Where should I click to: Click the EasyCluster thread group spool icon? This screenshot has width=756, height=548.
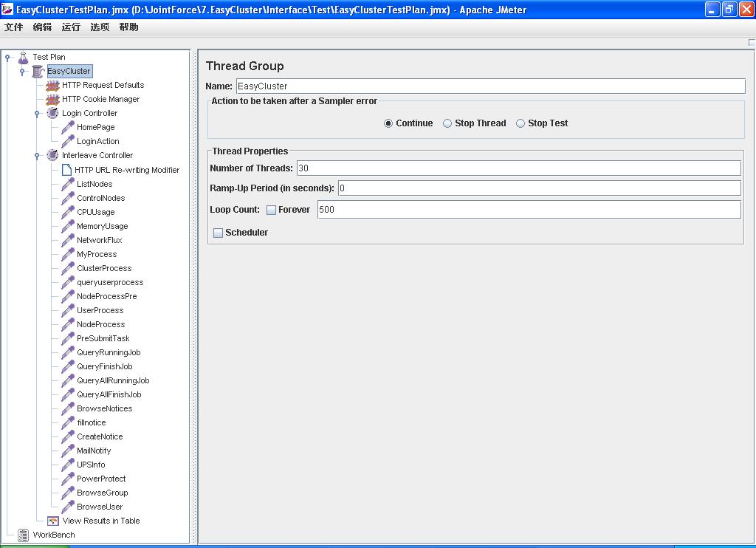point(38,72)
